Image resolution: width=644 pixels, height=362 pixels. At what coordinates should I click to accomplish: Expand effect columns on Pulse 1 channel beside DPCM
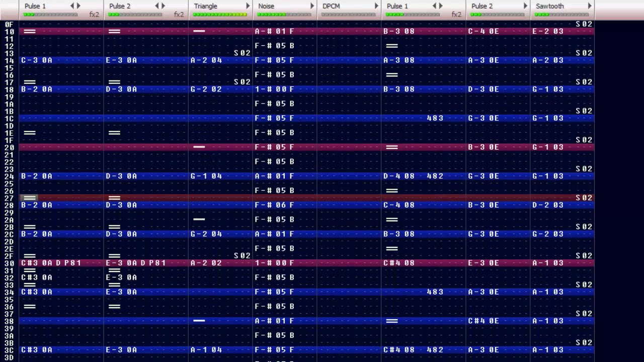440,6
